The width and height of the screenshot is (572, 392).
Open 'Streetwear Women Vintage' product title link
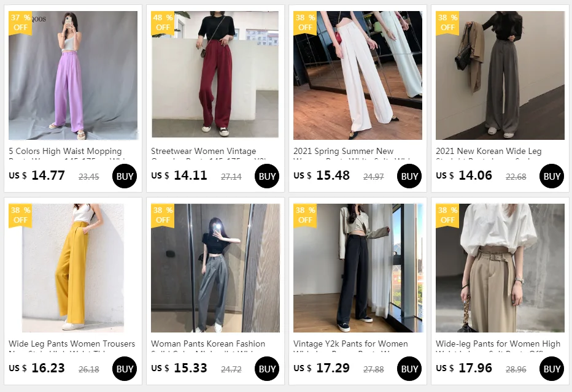[204, 151]
